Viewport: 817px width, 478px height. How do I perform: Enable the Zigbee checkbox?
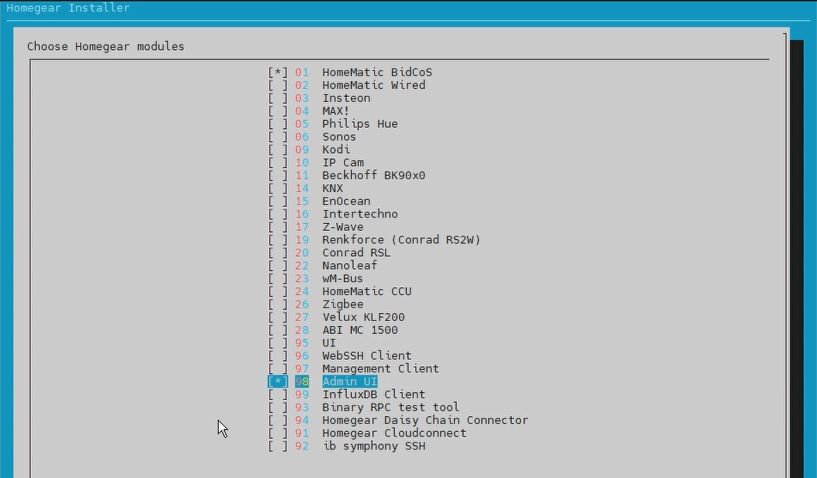[x=278, y=304]
